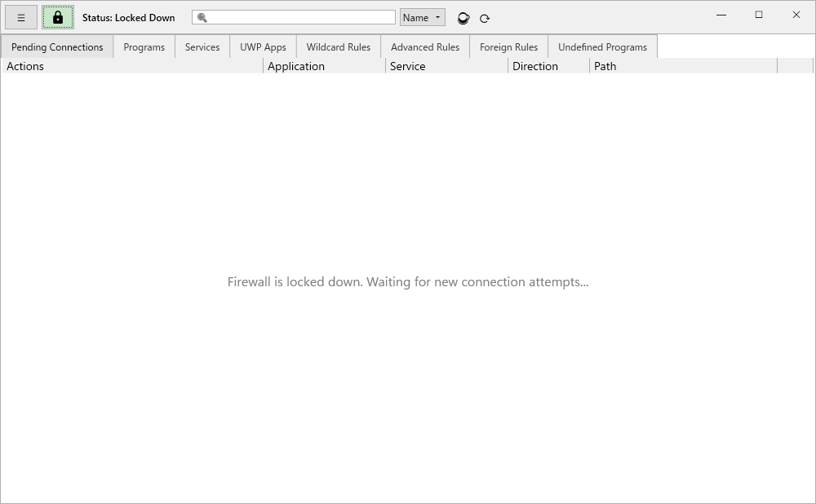Switch to Pending Connections tab

(57, 46)
